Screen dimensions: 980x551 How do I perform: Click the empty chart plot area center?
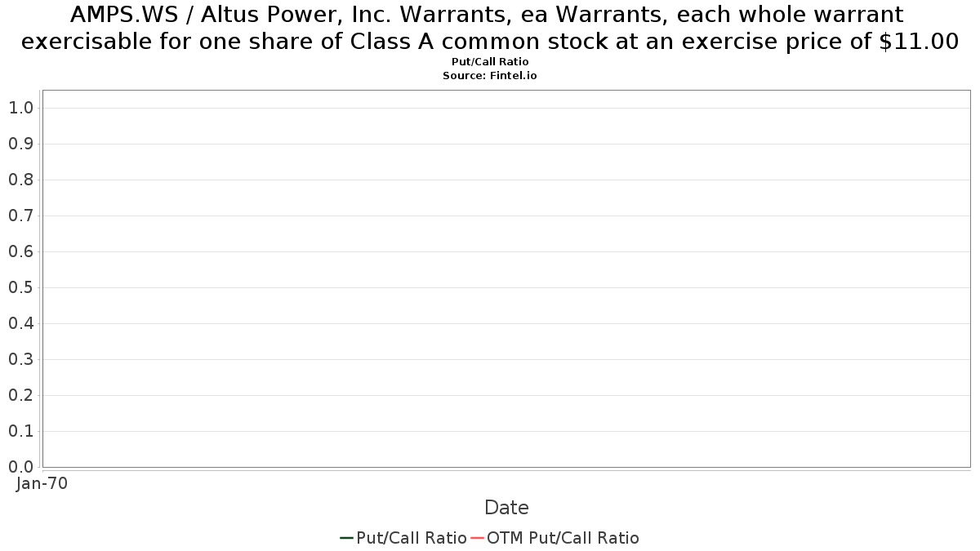pyautogui.click(x=506, y=278)
